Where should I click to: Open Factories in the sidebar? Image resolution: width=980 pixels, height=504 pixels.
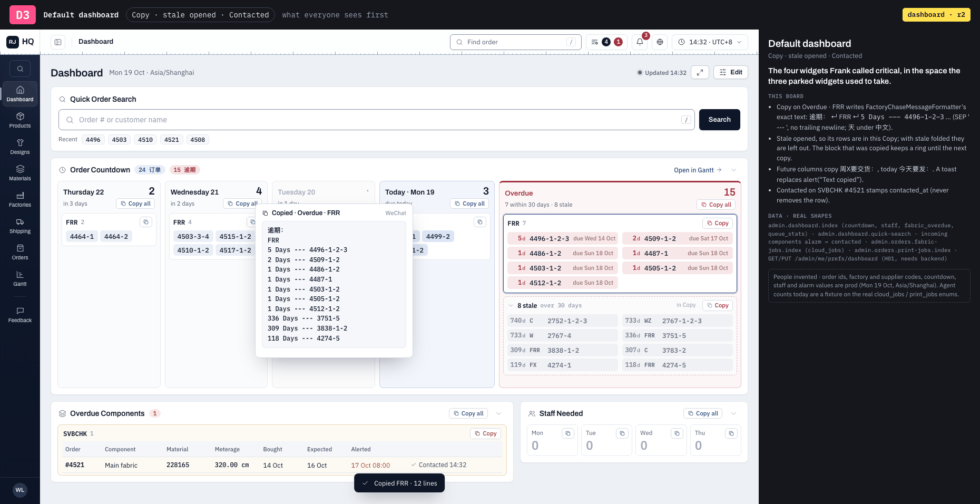click(x=20, y=199)
